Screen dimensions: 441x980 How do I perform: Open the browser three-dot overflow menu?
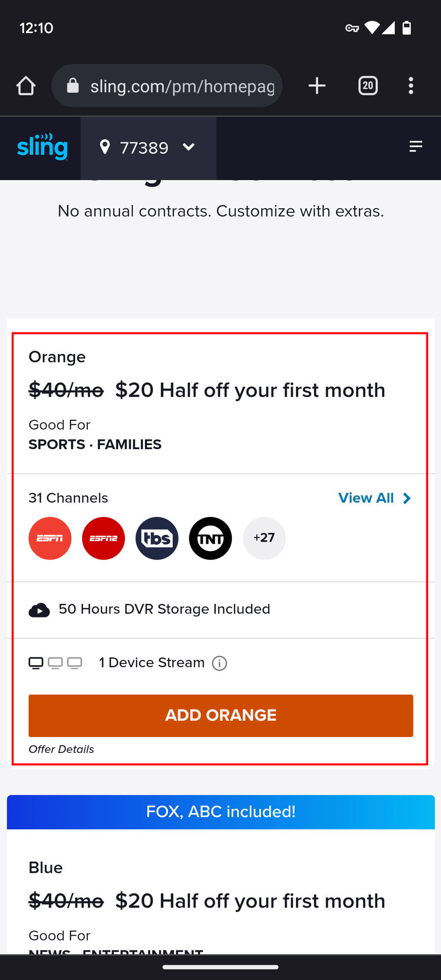(x=411, y=86)
